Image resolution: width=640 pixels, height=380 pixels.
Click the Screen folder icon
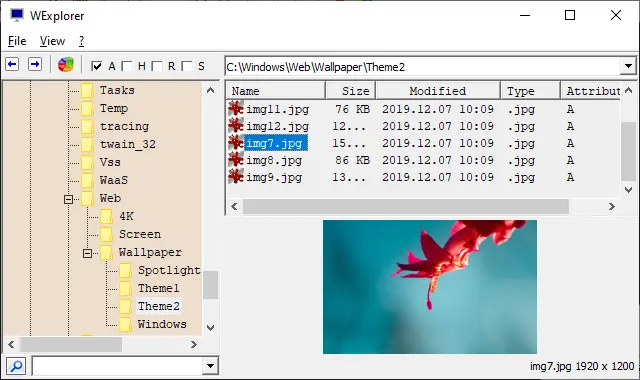[107, 234]
